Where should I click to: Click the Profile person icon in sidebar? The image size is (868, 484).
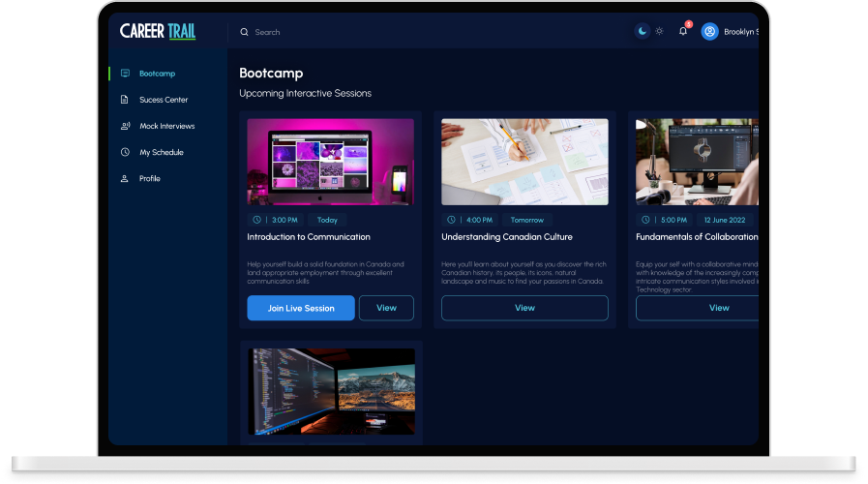(x=125, y=178)
